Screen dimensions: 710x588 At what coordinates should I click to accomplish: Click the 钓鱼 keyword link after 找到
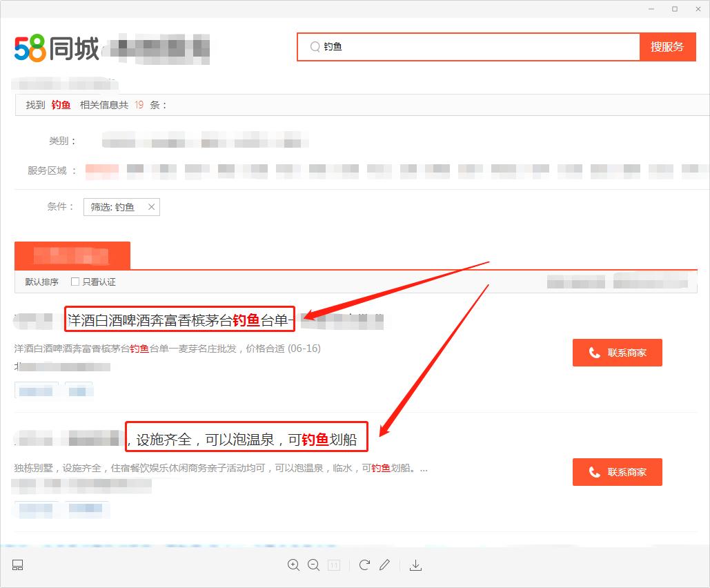point(60,104)
